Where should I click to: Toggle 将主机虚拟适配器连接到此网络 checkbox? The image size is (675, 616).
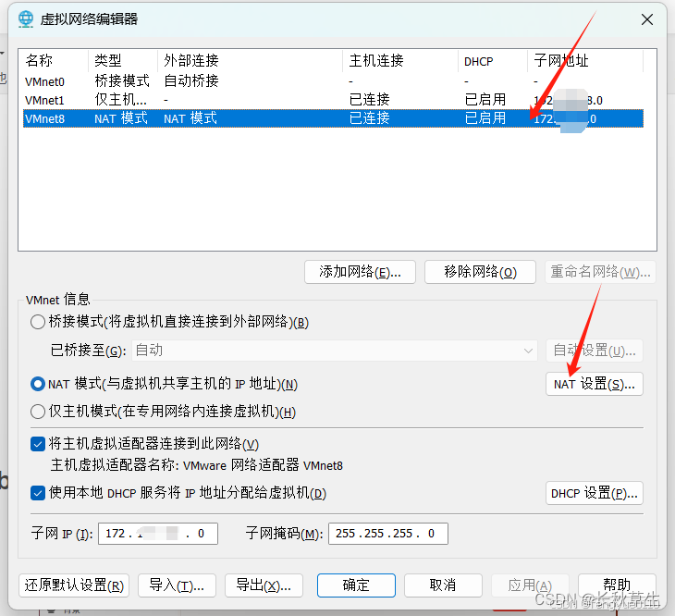click(38, 444)
